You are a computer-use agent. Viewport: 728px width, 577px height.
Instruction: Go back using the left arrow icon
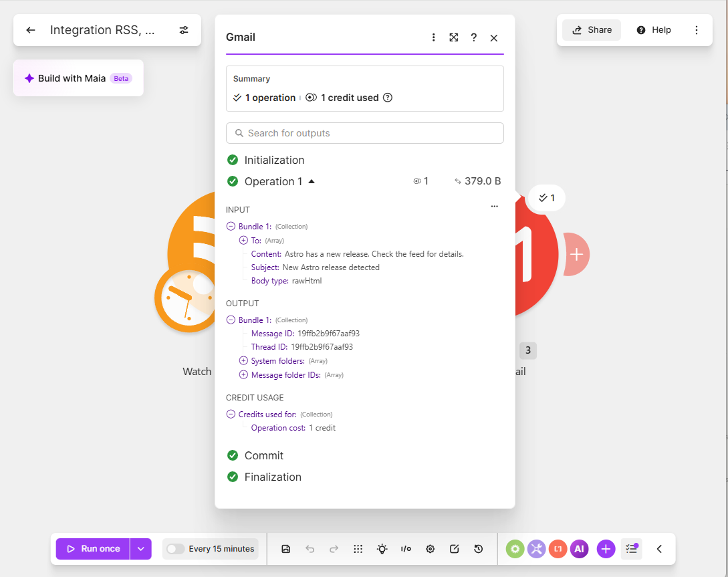[31, 30]
